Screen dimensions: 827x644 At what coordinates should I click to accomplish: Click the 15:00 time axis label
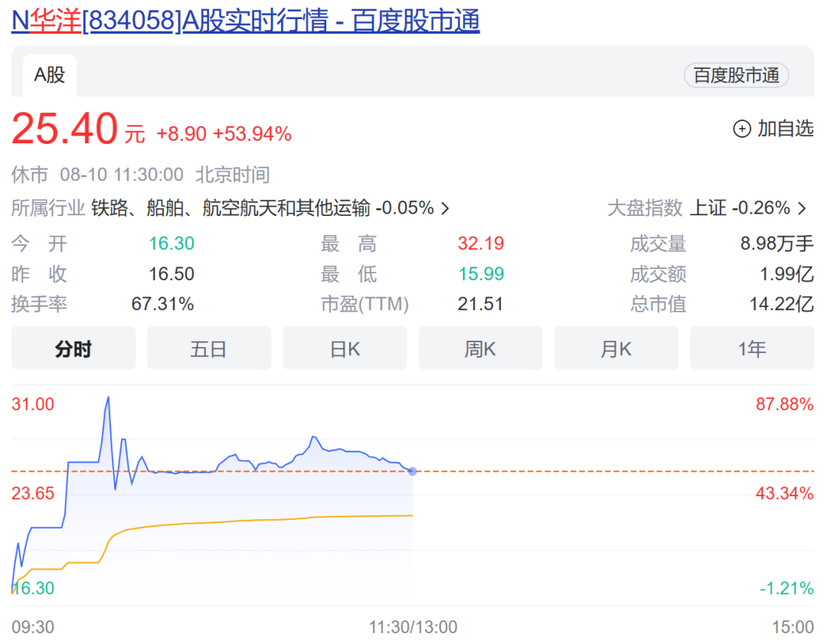pyautogui.click(x=793, y=627)
